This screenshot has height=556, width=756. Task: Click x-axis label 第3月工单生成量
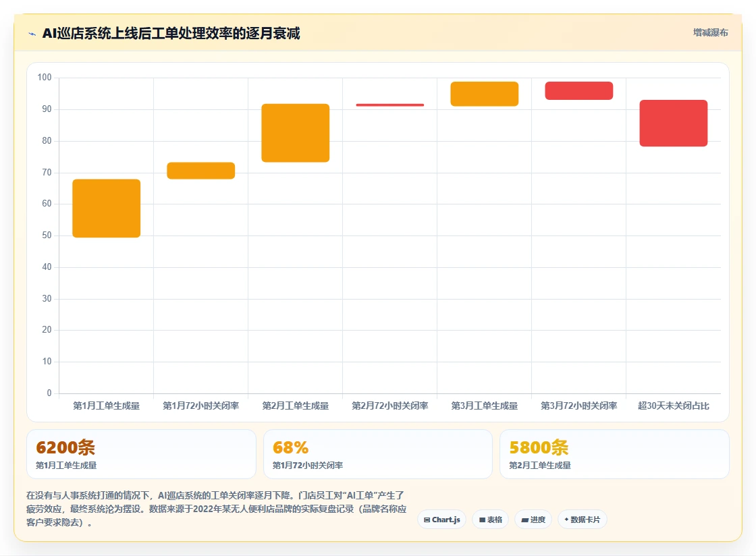click(485, 406)
